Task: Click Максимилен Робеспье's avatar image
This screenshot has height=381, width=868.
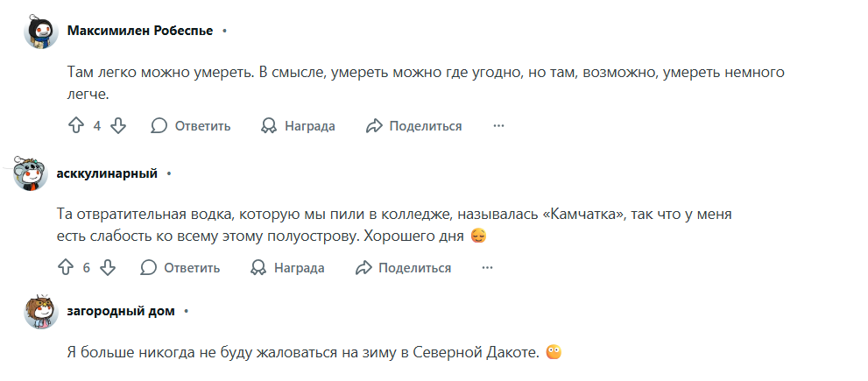Action: point(40,32)
